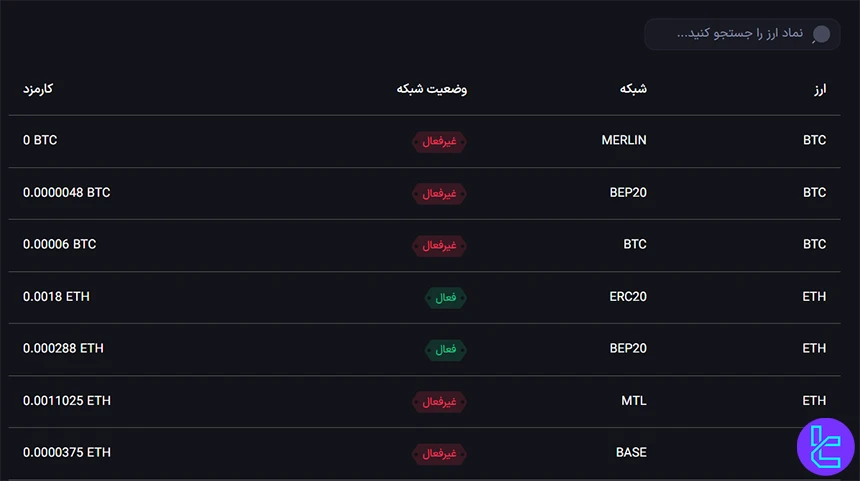Select the MERLIN network name
860x481 pixels.
tap(624, 140)
